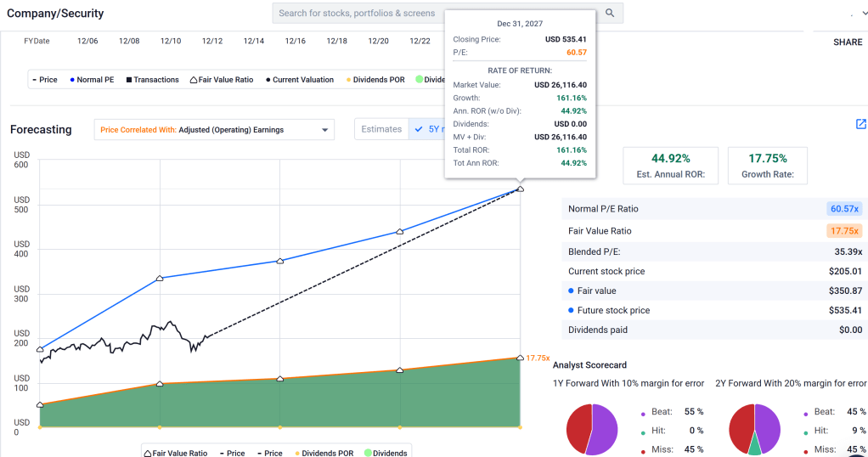Toggle the Current Valuation legend item

coord(299,80)
